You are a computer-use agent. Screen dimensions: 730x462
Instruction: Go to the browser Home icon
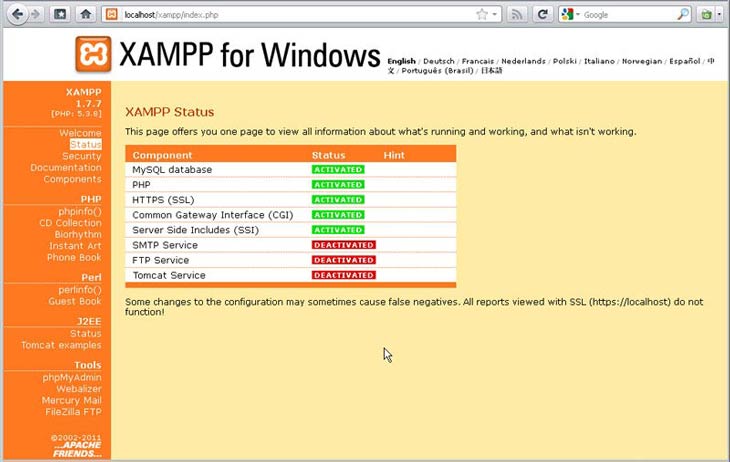[86, 14]
